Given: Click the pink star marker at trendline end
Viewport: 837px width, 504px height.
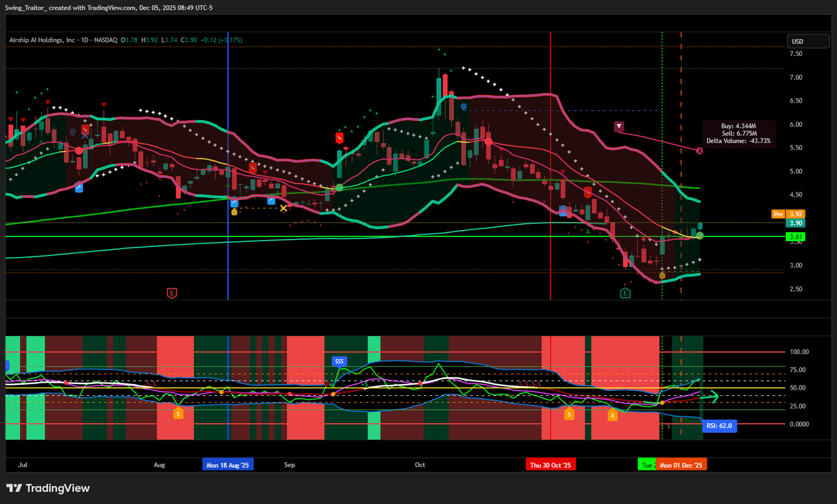Looking at the screenshot, I should point(700,151).
